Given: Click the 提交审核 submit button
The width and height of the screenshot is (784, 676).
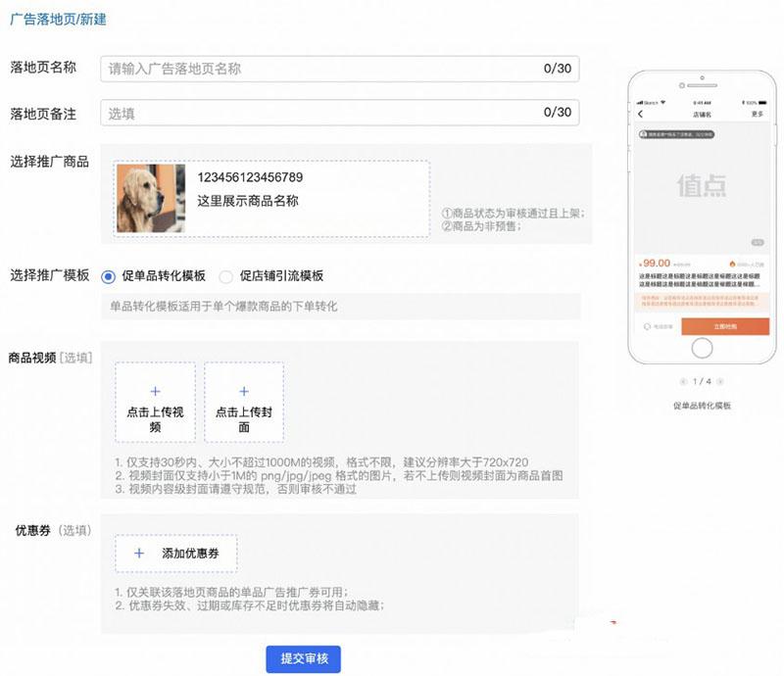Looking at the screenshot, I should click(303, 659).
